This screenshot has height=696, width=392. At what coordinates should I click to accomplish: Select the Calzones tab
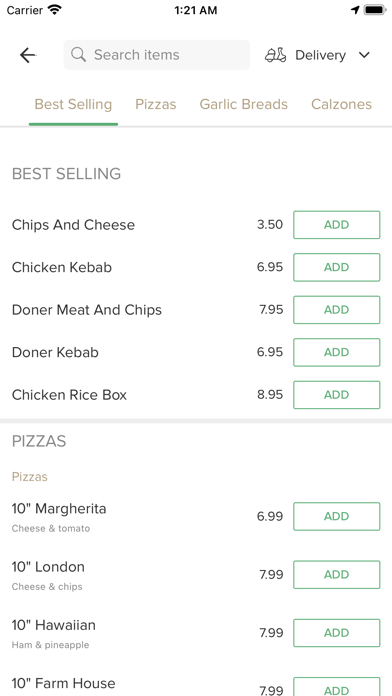pyautogui.click(x=341, y=104)
